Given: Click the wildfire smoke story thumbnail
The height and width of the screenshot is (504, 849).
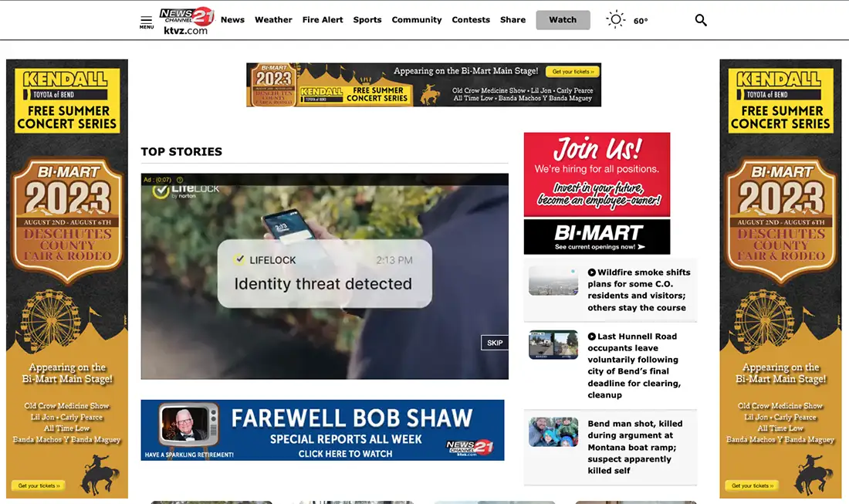Looking at the screenshot, I should click(553, 280).
